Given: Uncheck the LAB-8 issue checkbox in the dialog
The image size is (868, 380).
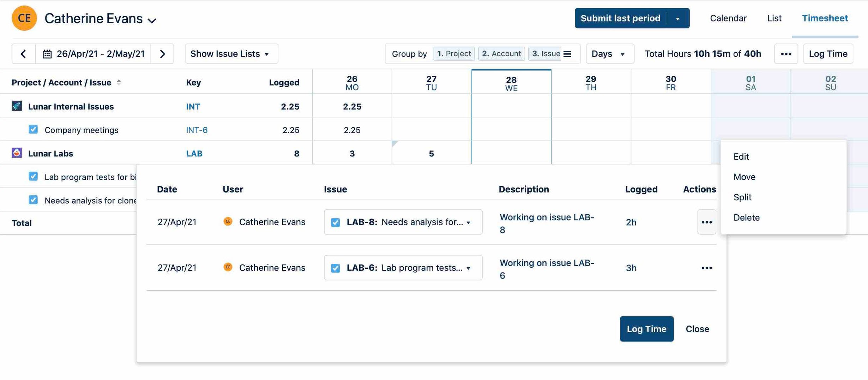Looking at the screenshot, I should (x=335, y=222).
